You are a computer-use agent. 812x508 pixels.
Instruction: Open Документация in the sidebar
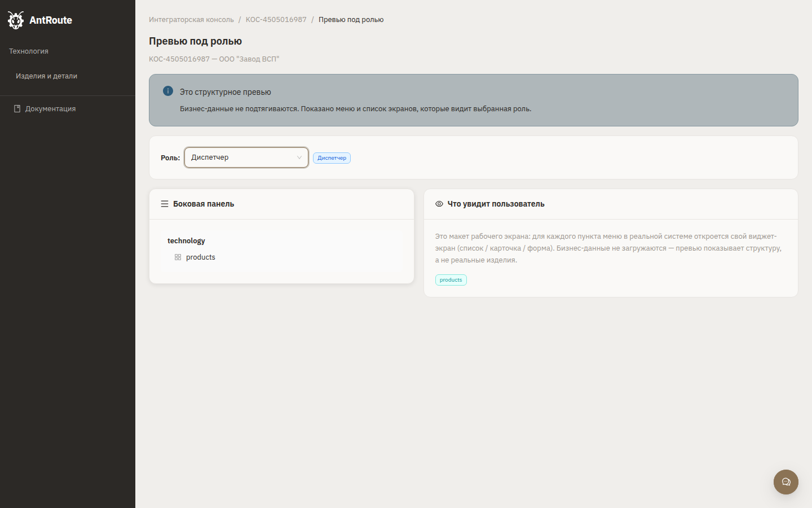[x=50, y=108]
